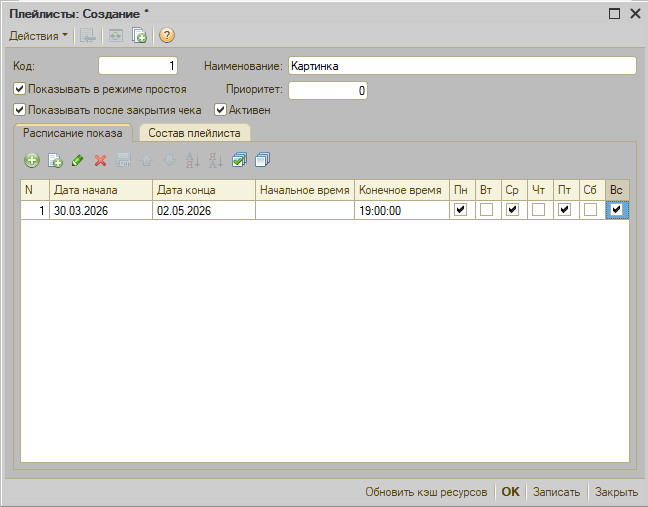
Task: Click the Copy row icon in table toolbar
Action: pos(55,160)
